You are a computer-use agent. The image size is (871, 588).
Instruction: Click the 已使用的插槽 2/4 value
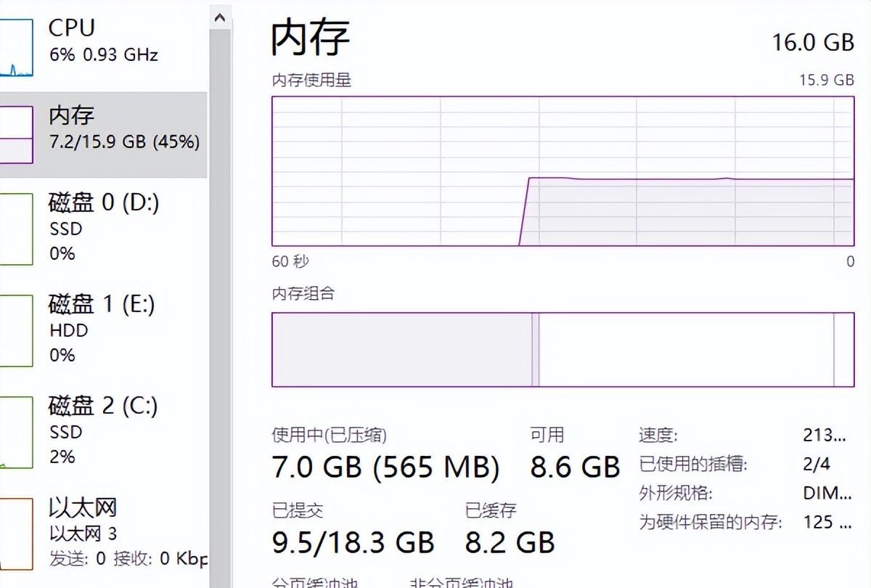pyautogui.click(x=817, y=464)
